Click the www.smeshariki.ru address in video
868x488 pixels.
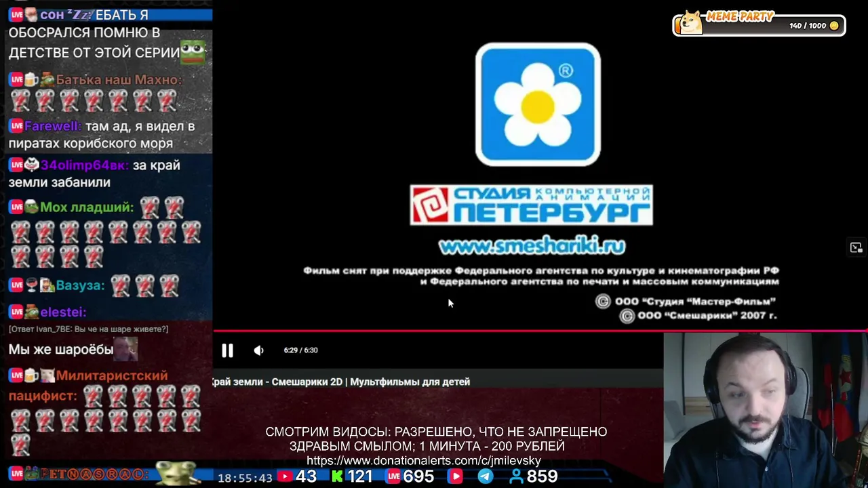click(x=532, y=245)
